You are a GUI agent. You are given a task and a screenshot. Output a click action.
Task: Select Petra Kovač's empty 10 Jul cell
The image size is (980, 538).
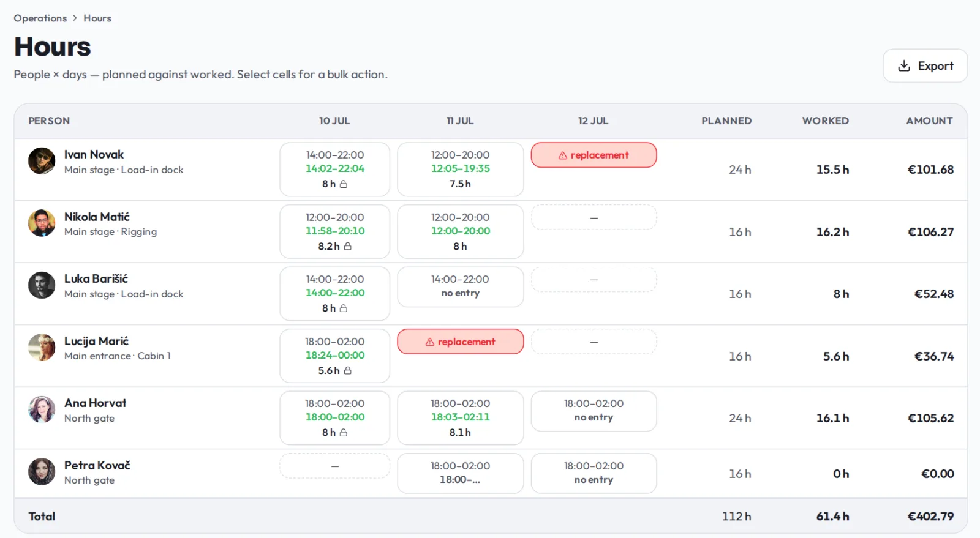[x=335, y=466]
